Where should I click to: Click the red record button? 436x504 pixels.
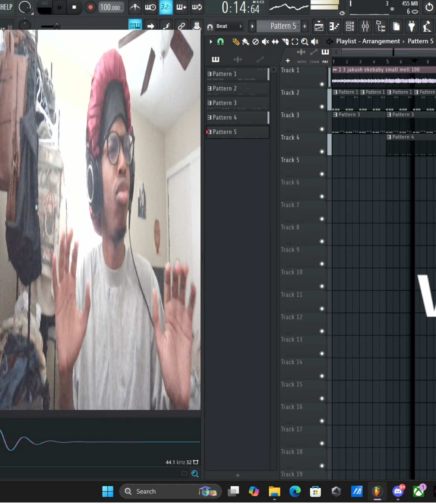click(90, 7)
